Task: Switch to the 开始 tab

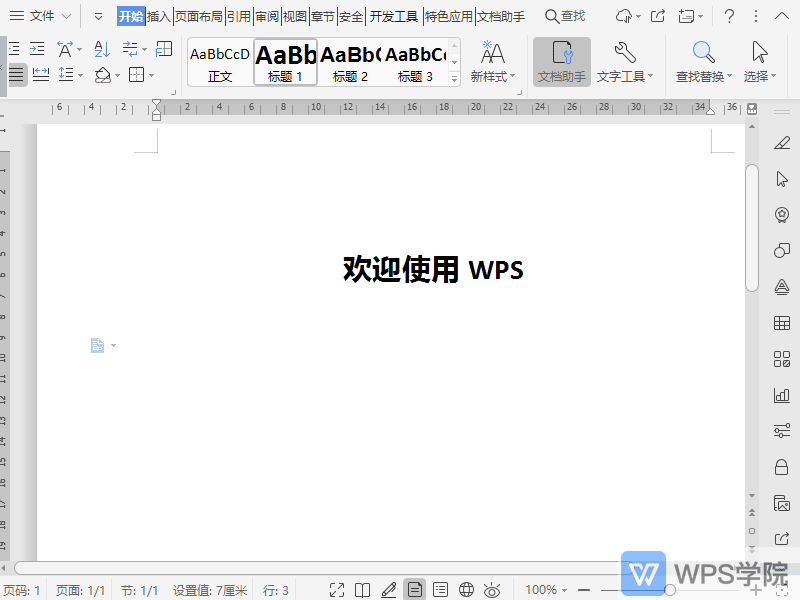Action: (x=131, y=16)
